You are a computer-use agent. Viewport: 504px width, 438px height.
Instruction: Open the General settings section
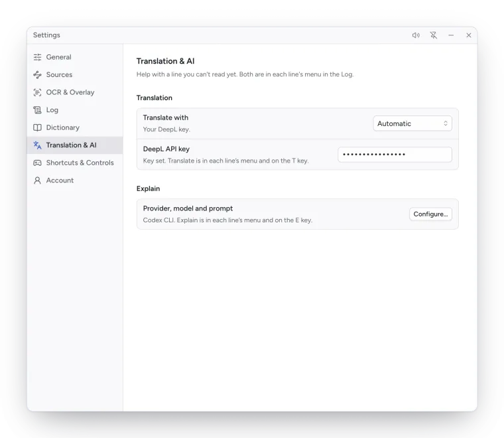click(x=74, y=57)
